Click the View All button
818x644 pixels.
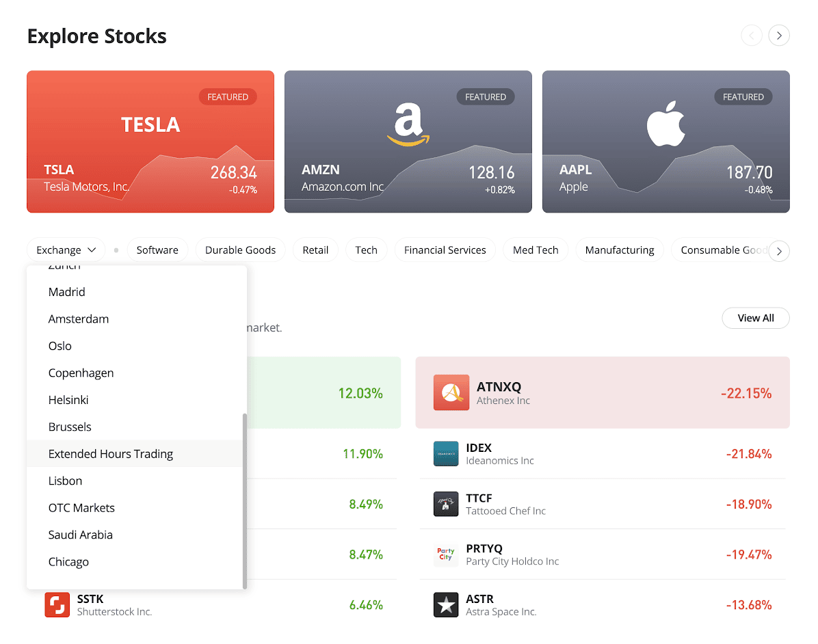[756, 318]
